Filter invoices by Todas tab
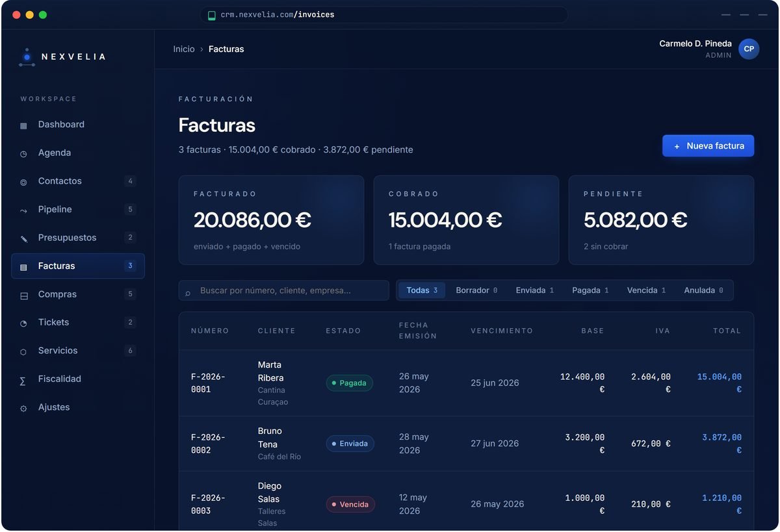 (422, 290)
